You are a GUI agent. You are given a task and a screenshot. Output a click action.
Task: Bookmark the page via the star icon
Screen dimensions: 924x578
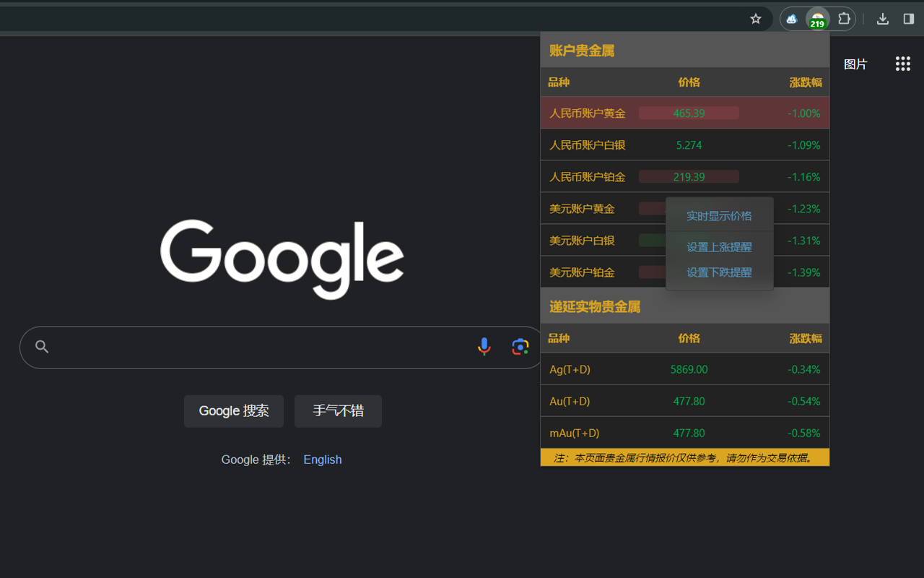click(x=755, y=19)
